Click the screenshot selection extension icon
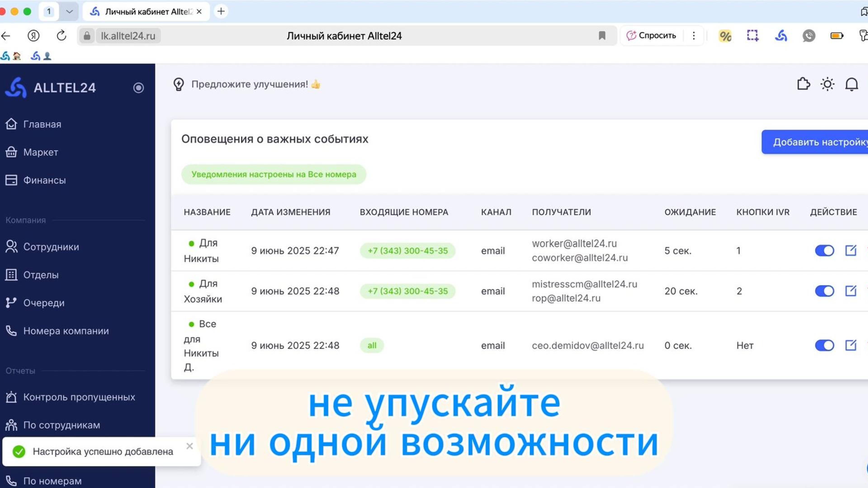This screenshot has height=488, width=868. coord(752,35)
